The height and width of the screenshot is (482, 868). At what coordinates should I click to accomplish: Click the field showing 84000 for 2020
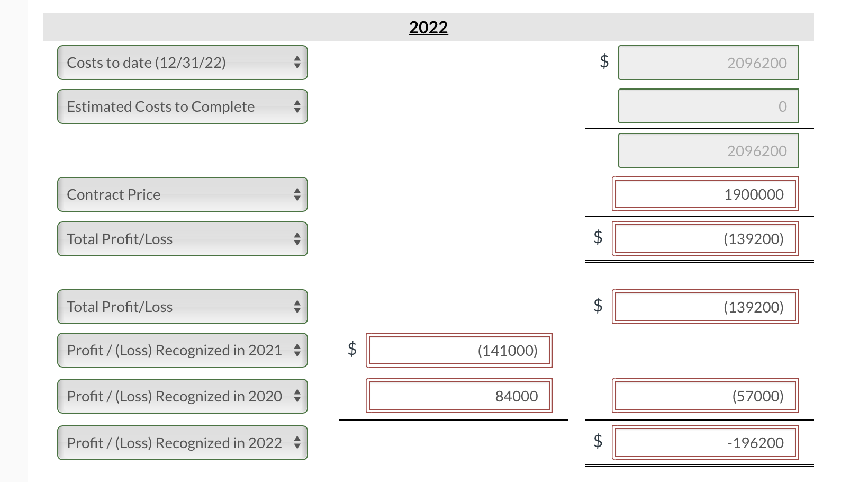[x=459, y=396]
